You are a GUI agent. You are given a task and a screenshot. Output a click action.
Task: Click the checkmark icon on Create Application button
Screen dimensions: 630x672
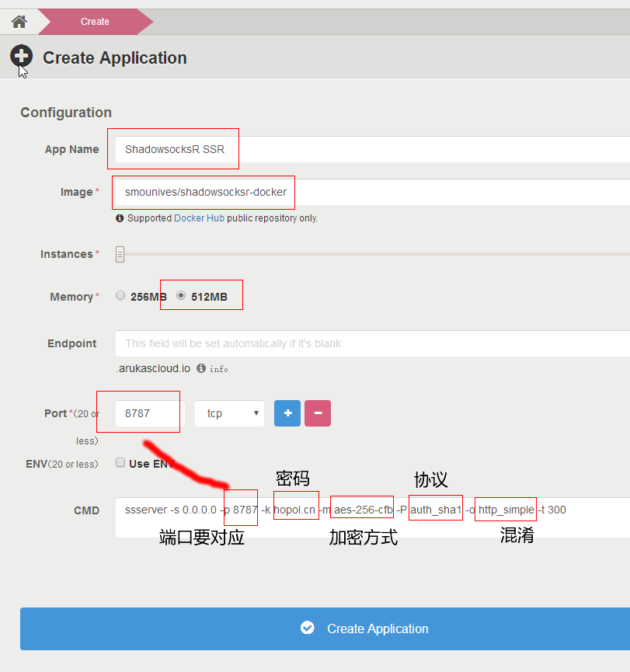pos(308,628)
